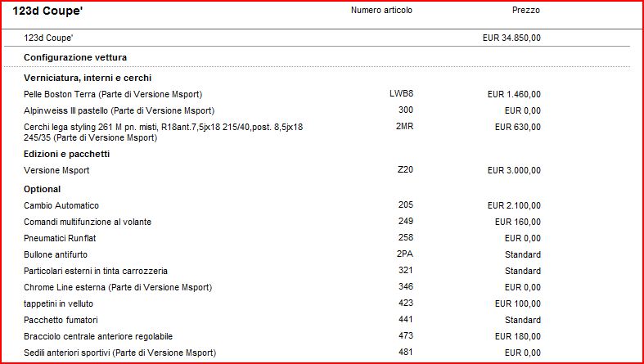644x364 pixels.
Task: Click 'EUR 0,00' in the Alpinweiss row
Action: [523, 110]
